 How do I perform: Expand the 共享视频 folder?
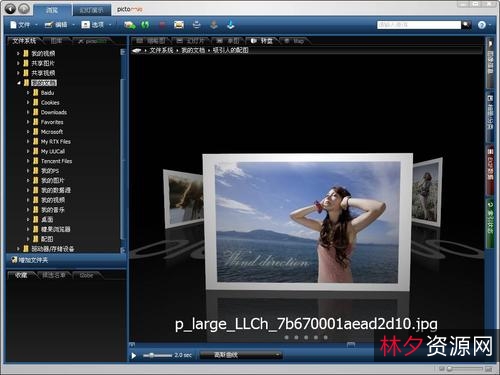[x=18, y=73]
